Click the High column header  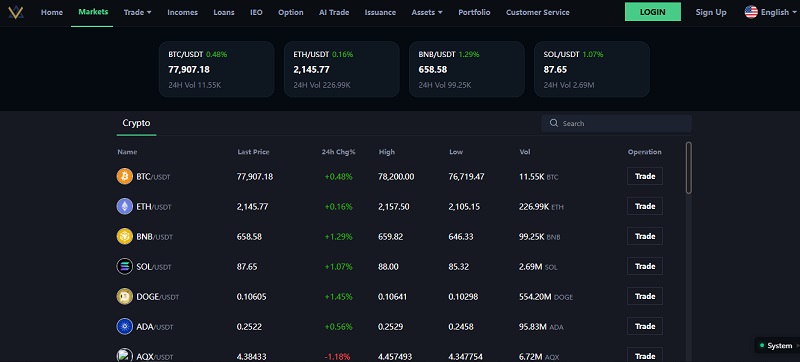pyautogui.click(x=387, y=152)
